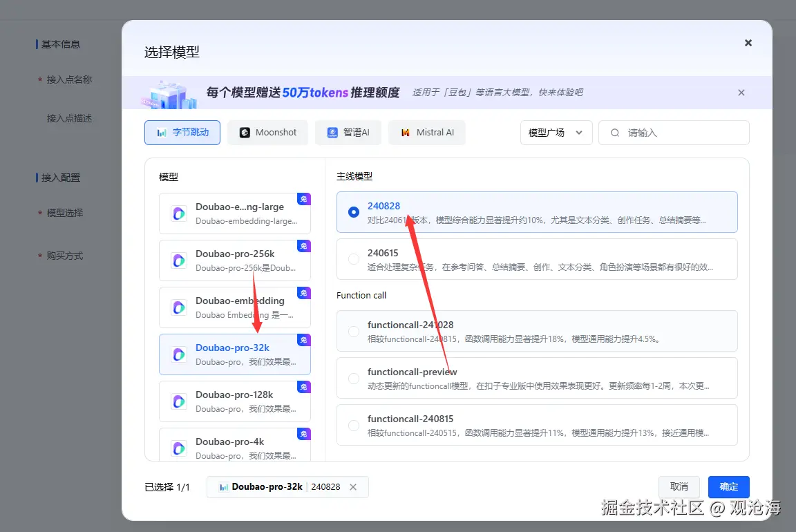
Task: Click the search magnifier icon
Action: point(615,133)
